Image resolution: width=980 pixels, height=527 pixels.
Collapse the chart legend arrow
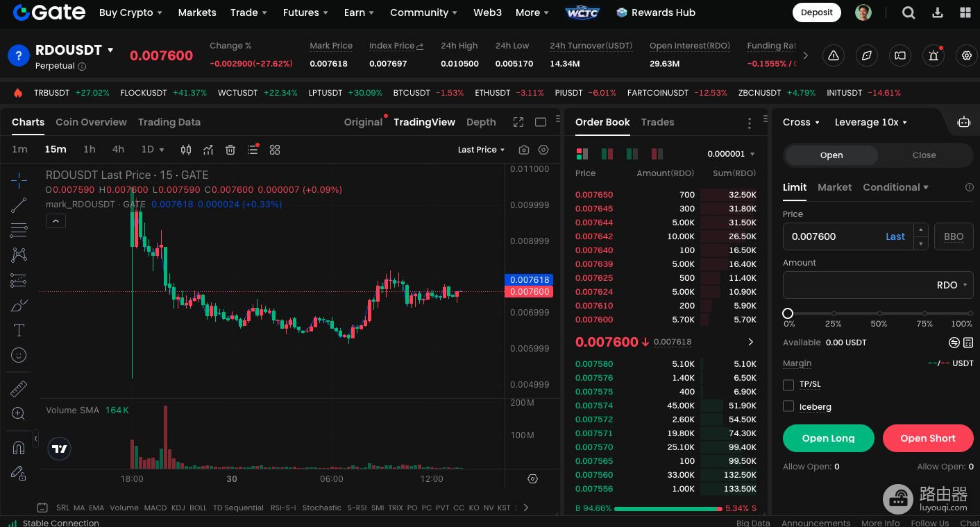(56, 221)
